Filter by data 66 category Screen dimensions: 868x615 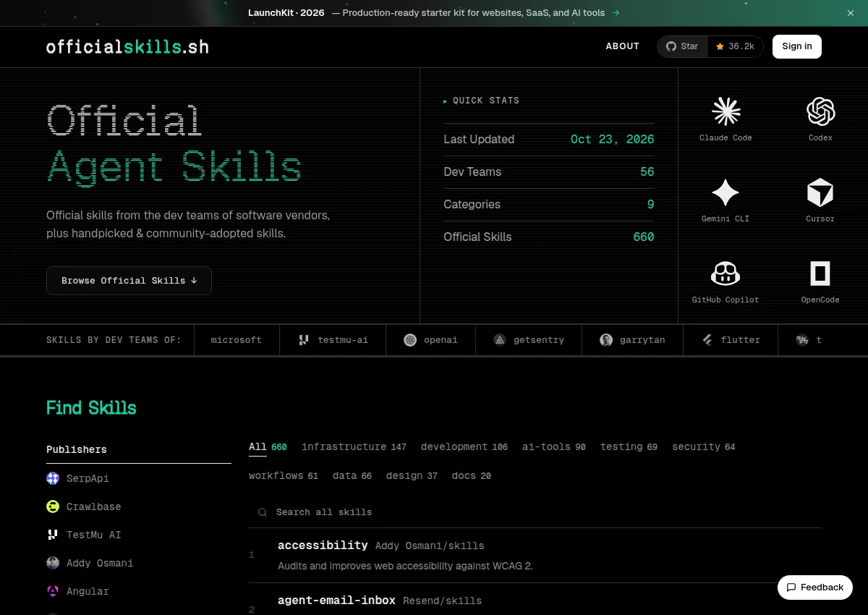[x=352, y=476]
